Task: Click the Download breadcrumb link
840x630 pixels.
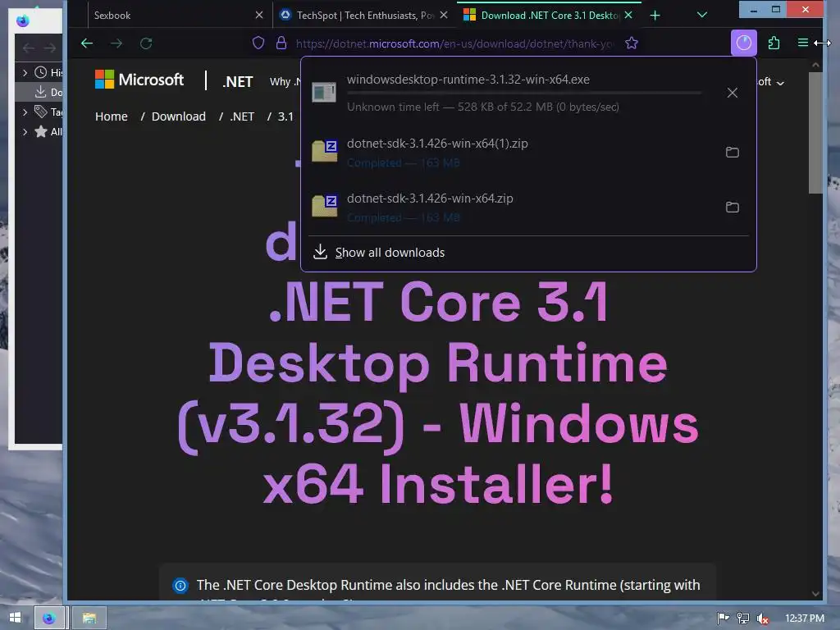Action: tap(178, 116)
